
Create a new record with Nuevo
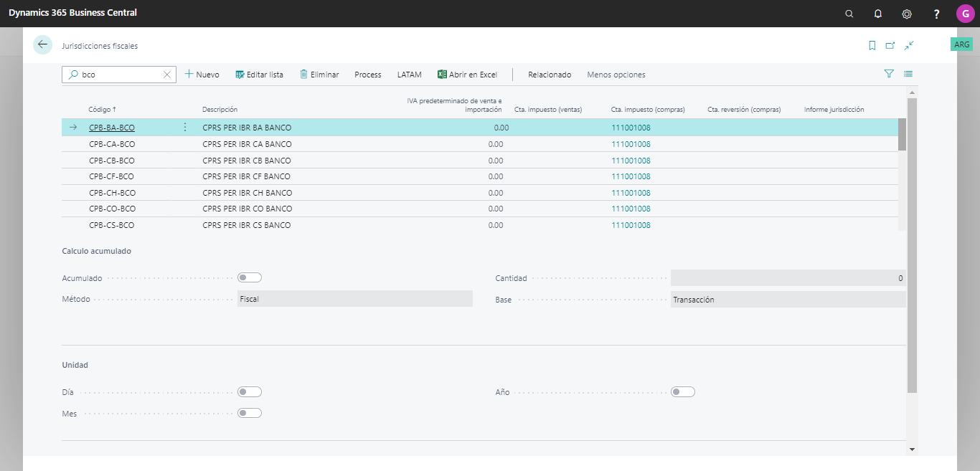(202, 75)
